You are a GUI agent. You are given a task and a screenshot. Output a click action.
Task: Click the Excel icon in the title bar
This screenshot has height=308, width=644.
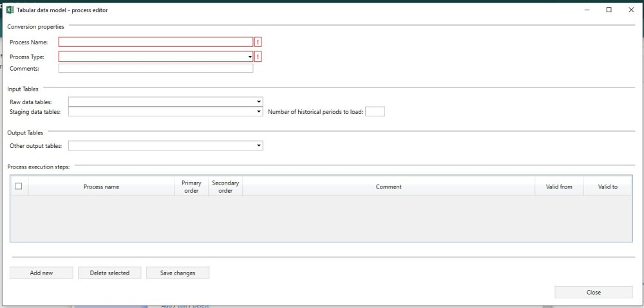pos(10,10)
